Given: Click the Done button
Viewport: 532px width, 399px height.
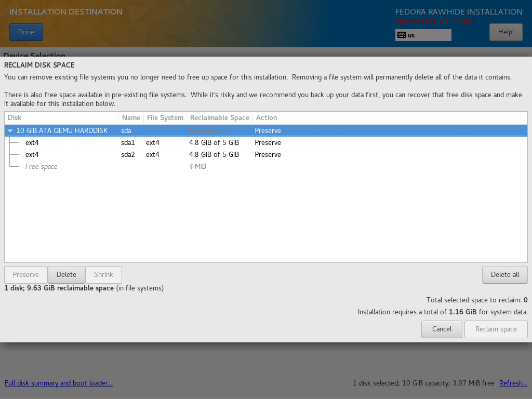Looking at the screenshot, I should [x=26, y=32].
